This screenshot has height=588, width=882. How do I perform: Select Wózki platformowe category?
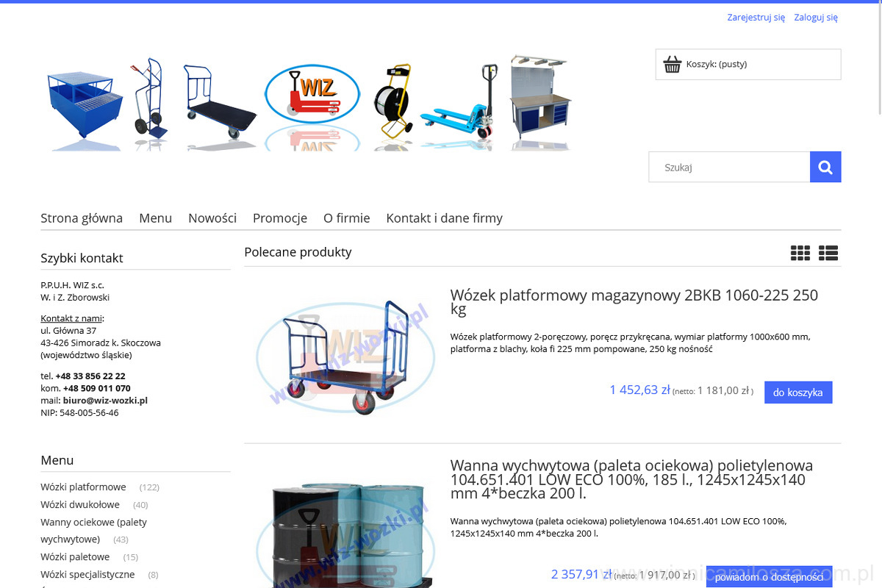(83, 487)
